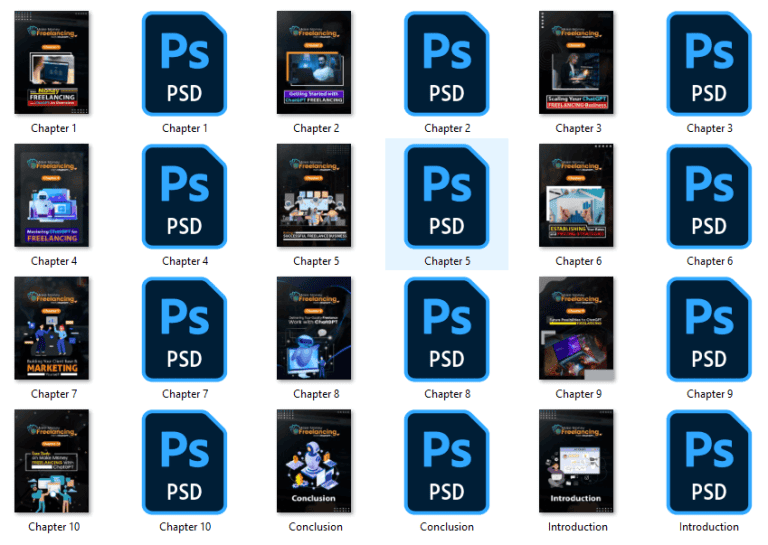Click the 'Chapter 2' filename under the cover image

pyautogui.click(x=316, y=128)
